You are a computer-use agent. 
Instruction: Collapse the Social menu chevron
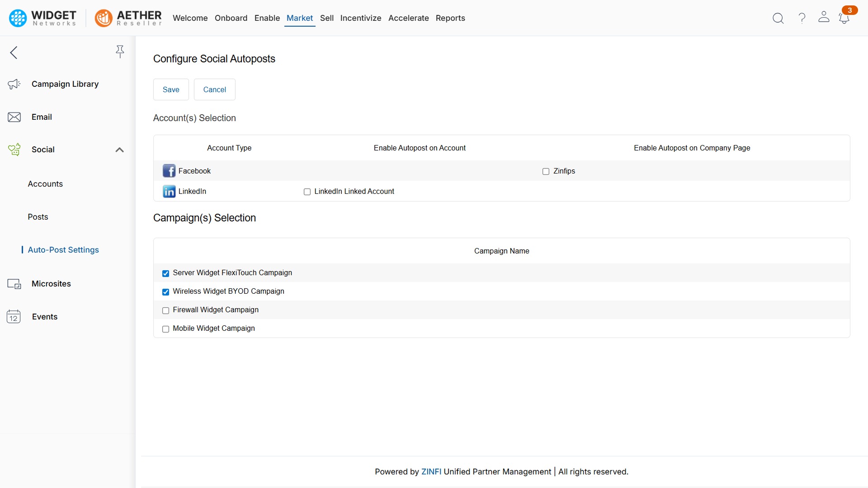[119, 150]
